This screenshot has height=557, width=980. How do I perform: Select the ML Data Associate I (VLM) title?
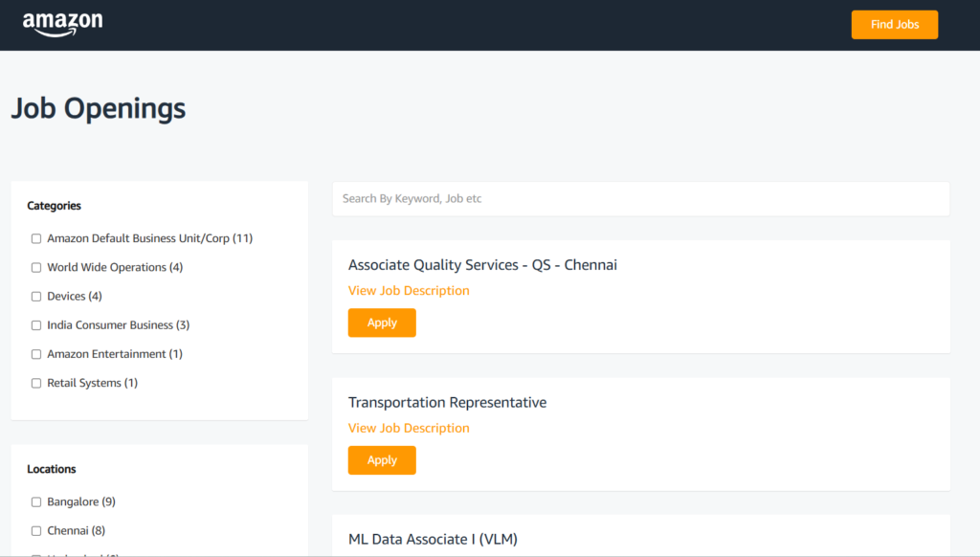[433, 540]
